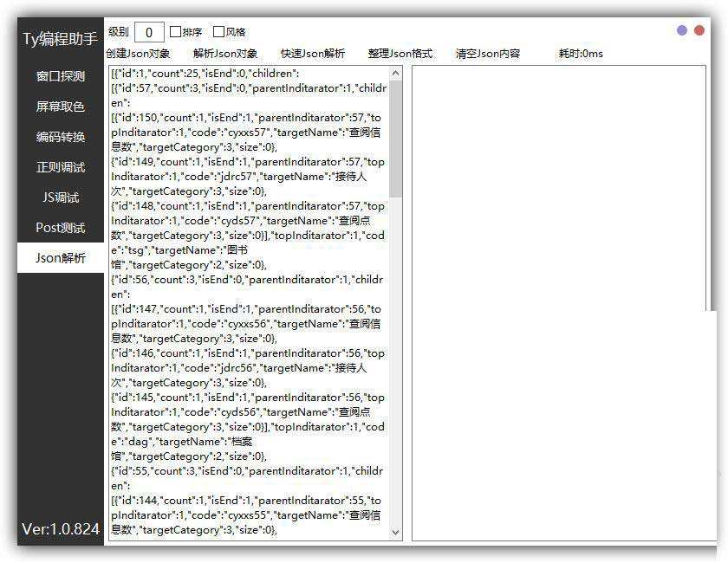Click 解析Json对象 button

pos(225,54)
